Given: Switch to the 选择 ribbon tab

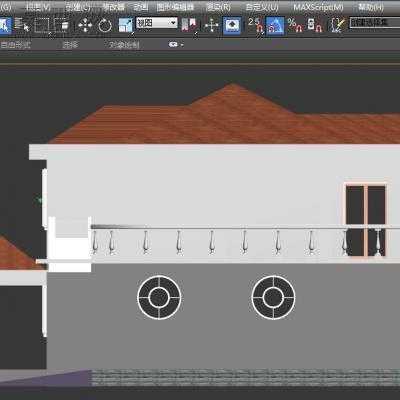Looking at the screenshot, I should [70, 45].
